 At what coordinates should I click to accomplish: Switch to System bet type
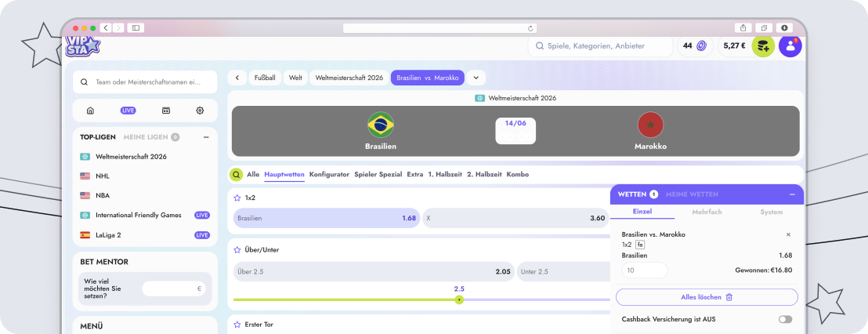coord(771,212)
